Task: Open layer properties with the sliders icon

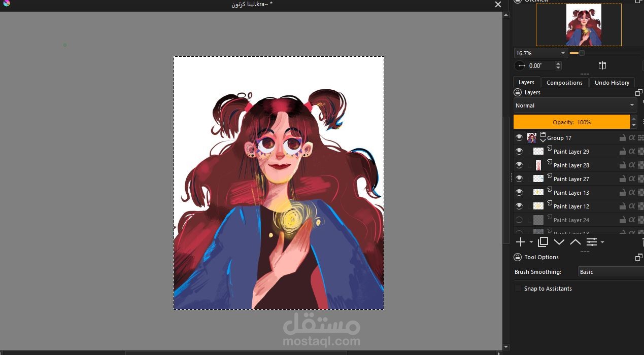Action: click(x=591, y=242)
